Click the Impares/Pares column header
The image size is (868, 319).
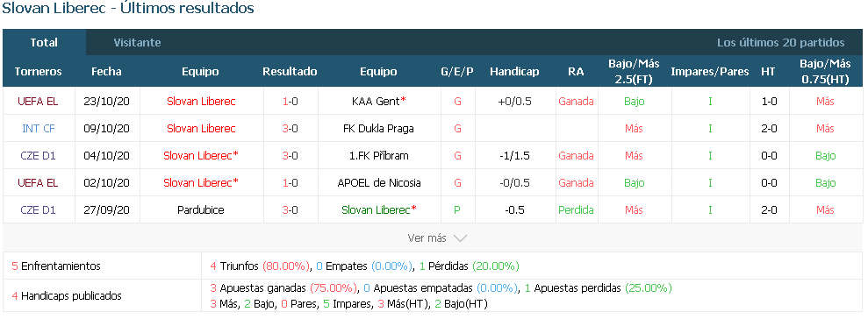[710, 71]
